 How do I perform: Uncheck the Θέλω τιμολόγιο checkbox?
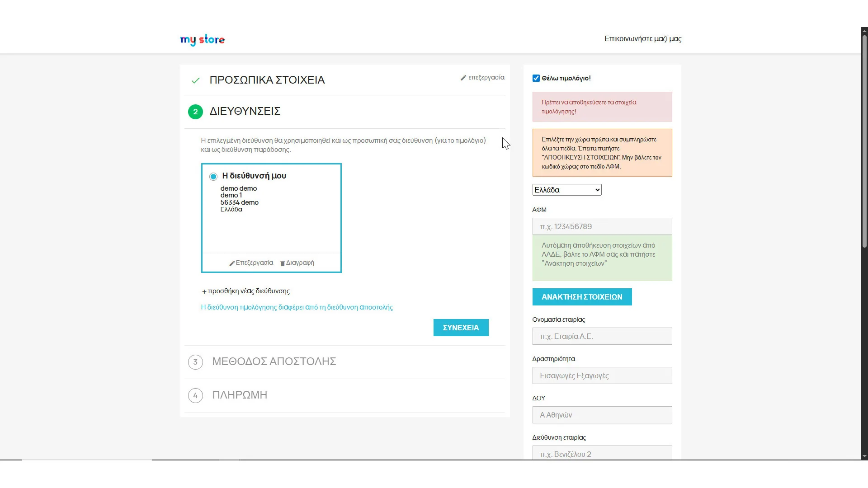coord(536,78)
